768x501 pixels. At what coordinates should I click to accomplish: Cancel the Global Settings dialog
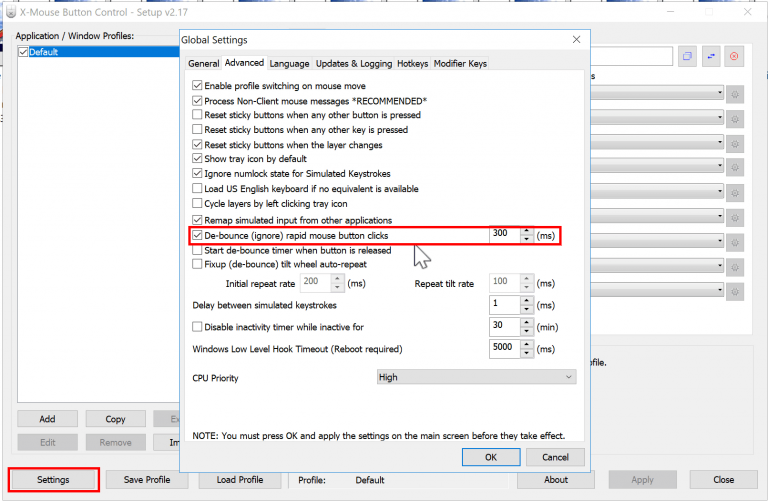pos(555,457)
